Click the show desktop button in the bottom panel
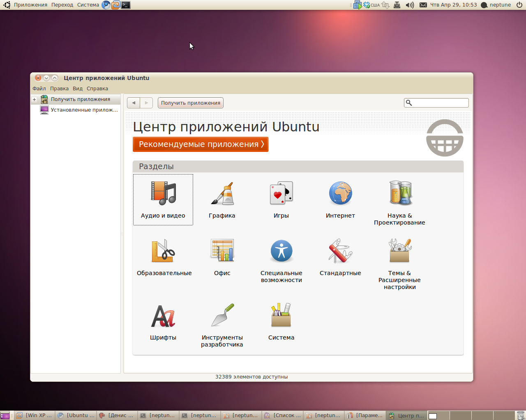Viewport: 526px width, 420px height. 5,415
